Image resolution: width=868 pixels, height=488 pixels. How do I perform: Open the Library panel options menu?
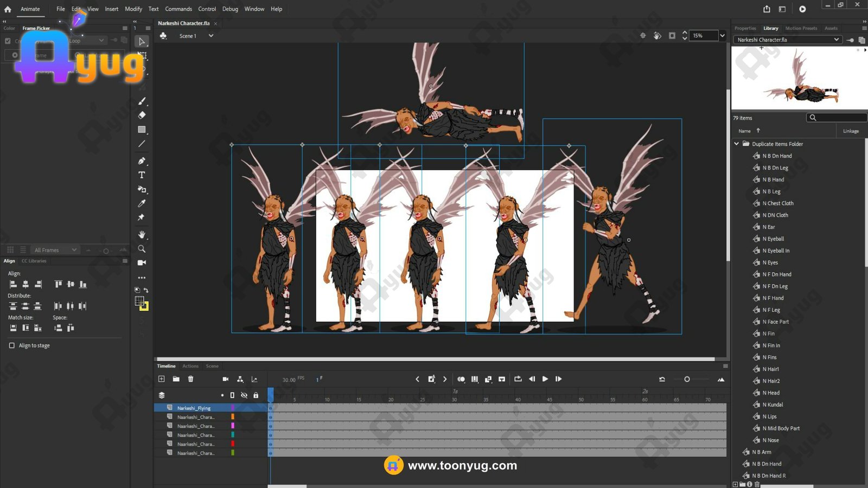(x=864, y=28)
